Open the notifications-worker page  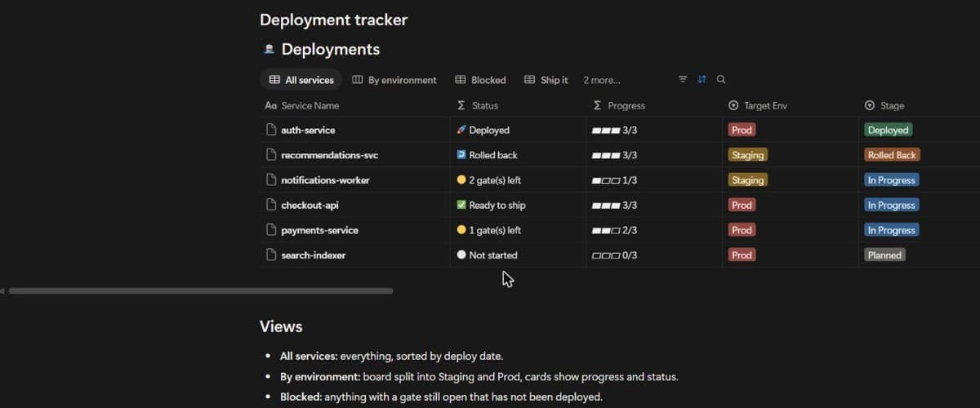(x=325, y=180)
